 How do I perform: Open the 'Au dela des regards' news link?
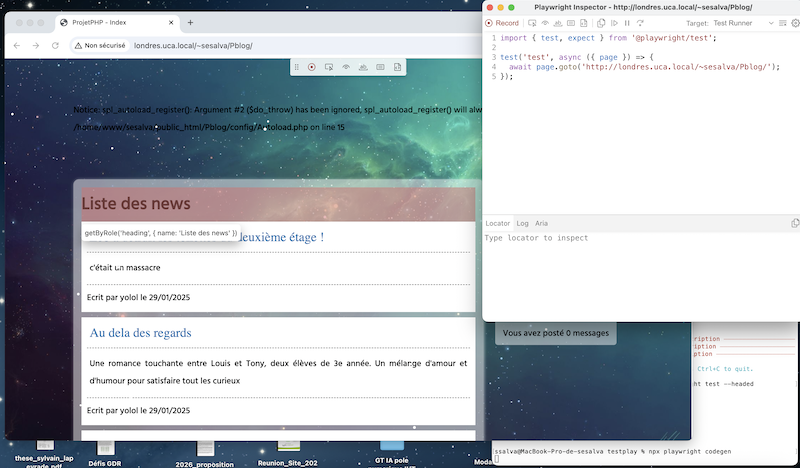pos(140,333)
